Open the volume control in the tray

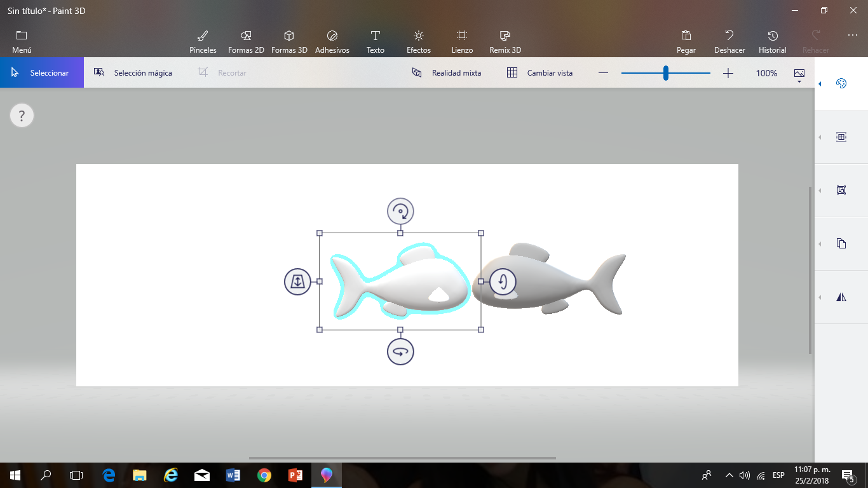(745, 475)
